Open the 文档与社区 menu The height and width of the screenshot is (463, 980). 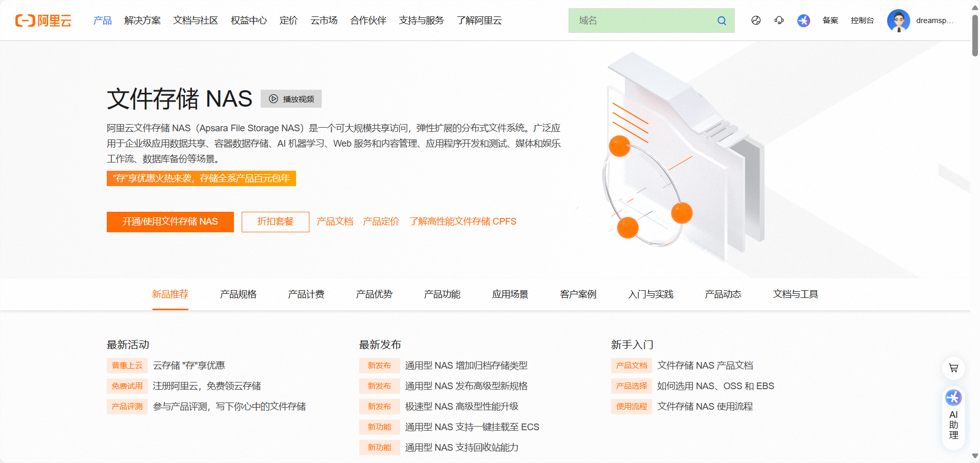click(195, 21)
